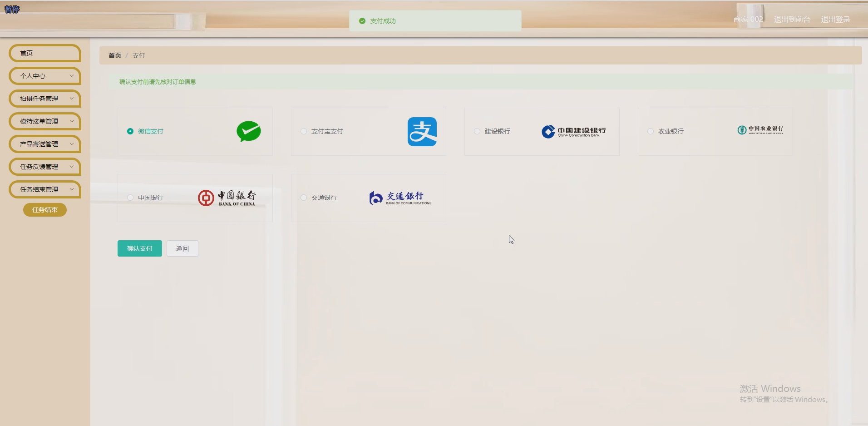Click the WeChat Pay green logo
868x426 pixels.
[x=249, y=132]
